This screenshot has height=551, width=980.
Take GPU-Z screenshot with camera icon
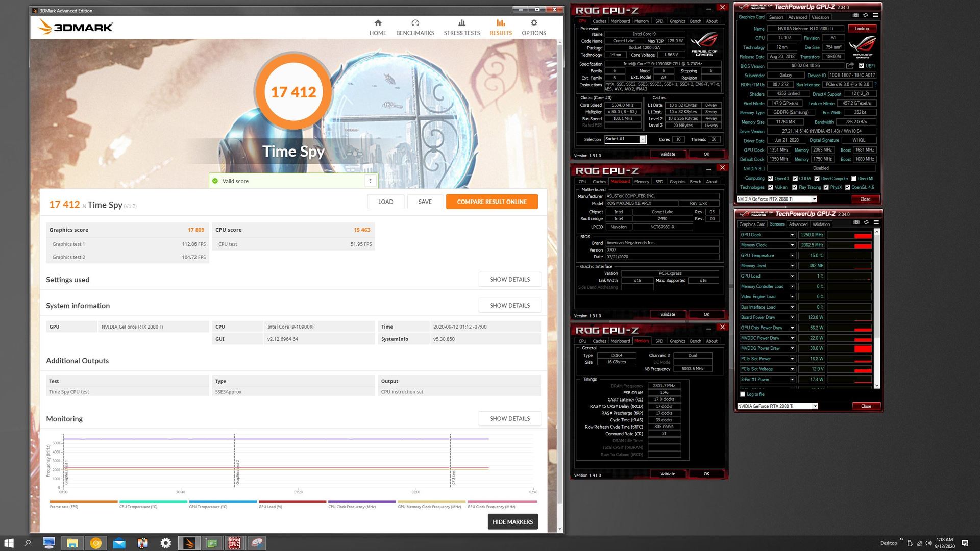[856, 15]
